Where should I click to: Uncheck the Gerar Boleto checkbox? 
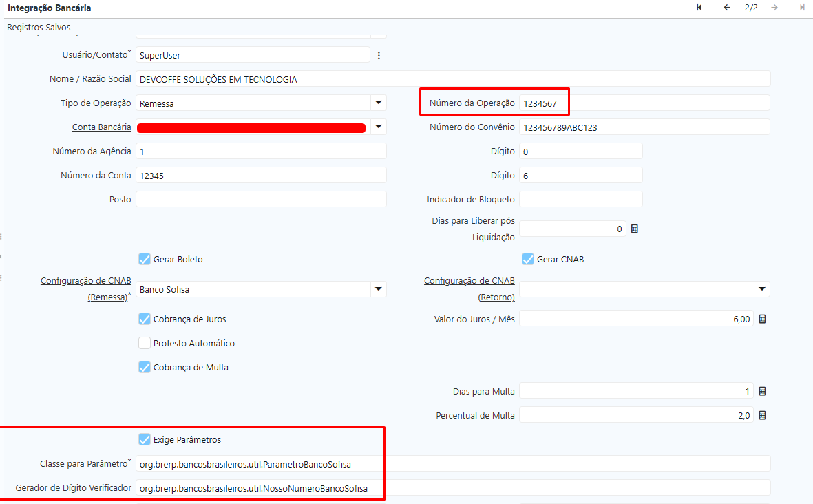click(x=145, y=260)
